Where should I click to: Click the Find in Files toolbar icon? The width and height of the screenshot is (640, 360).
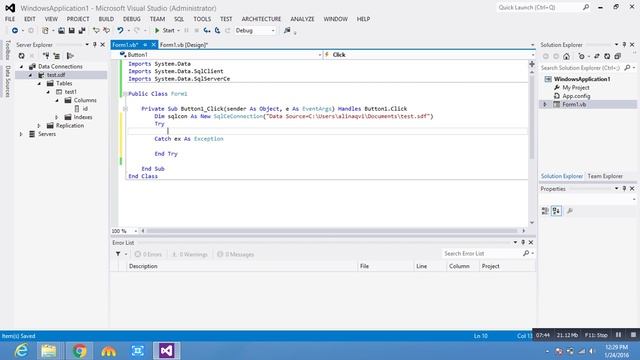pyautogui.click(x=287, y=31)
